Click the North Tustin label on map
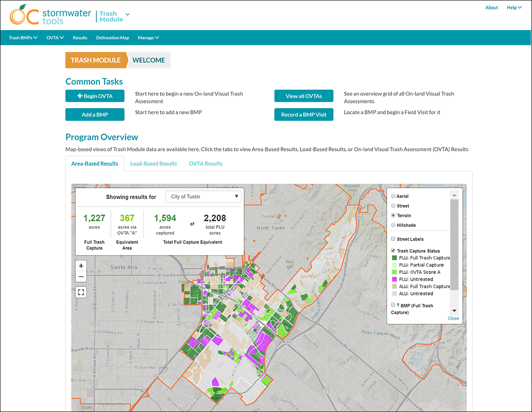 point(271,228)
